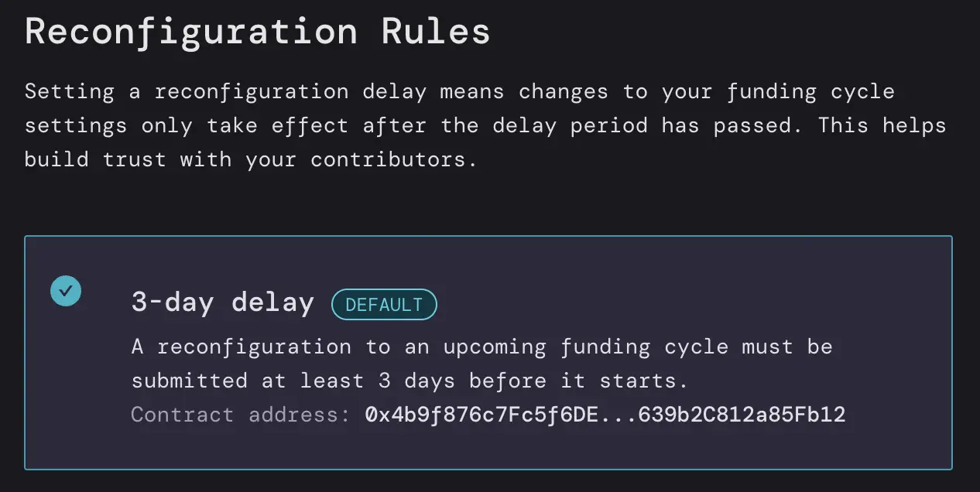Click the "Reconfiguration Rules" heading

(257, 32)
